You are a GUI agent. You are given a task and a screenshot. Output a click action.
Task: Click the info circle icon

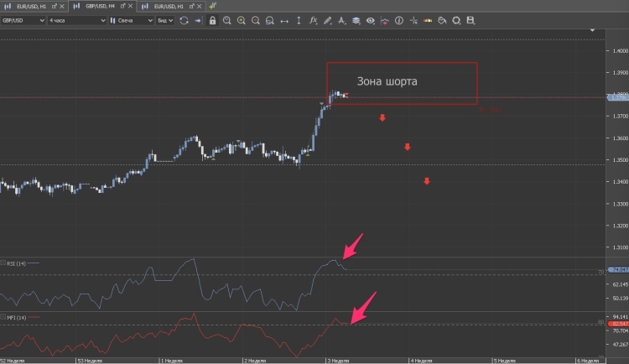tap(399, 20)
